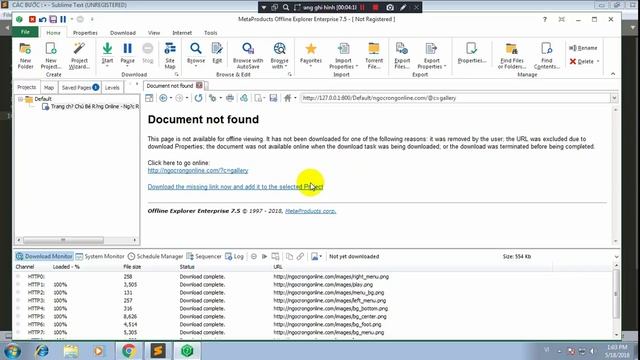Open the Browse with option

(x=280, y=56)
